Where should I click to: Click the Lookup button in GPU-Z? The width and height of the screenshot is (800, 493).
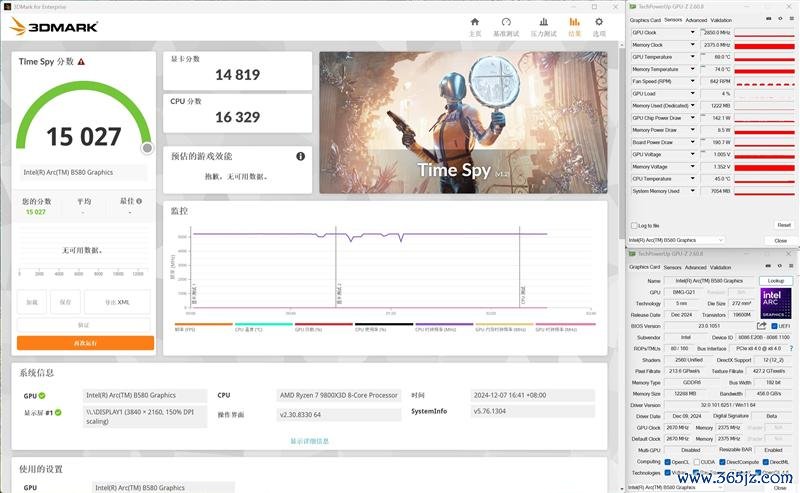pos(776,281)
